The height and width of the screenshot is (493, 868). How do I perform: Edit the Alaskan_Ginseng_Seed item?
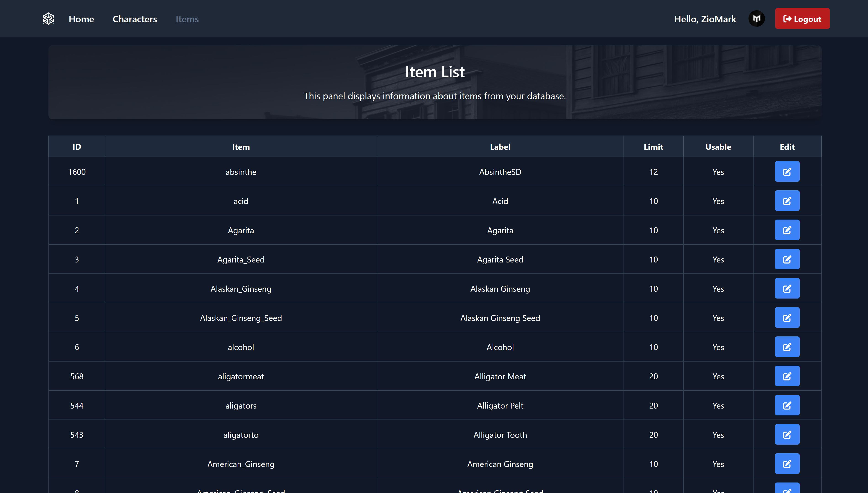click(787, 318)
